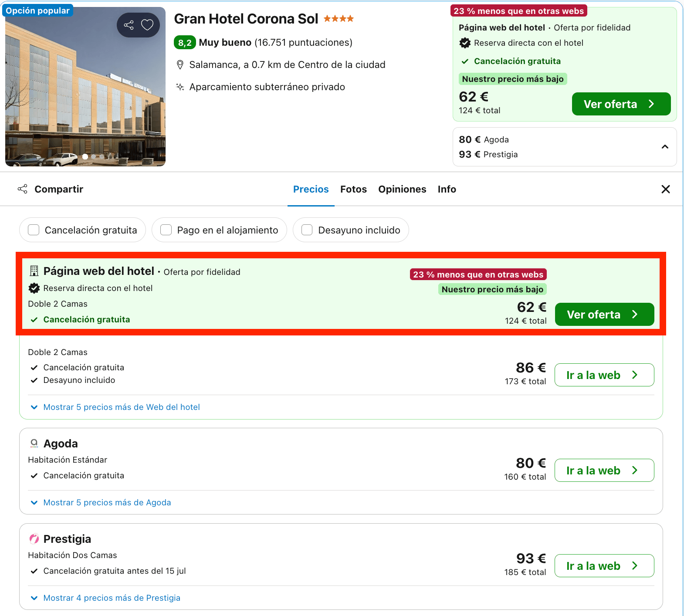Click the hotel photo thumbnail

[x=85, y=87]
